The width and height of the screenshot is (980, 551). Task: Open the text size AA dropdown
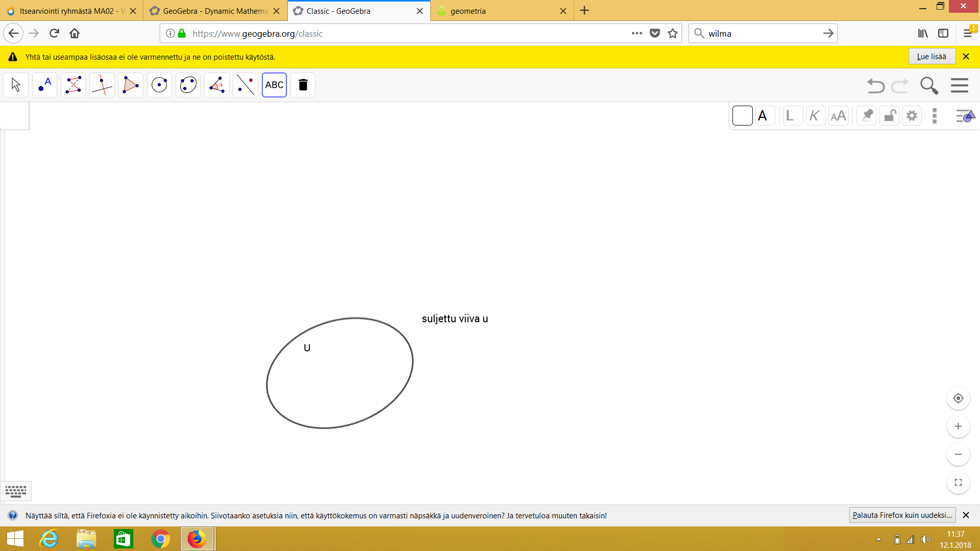click(x=838, y=116)
